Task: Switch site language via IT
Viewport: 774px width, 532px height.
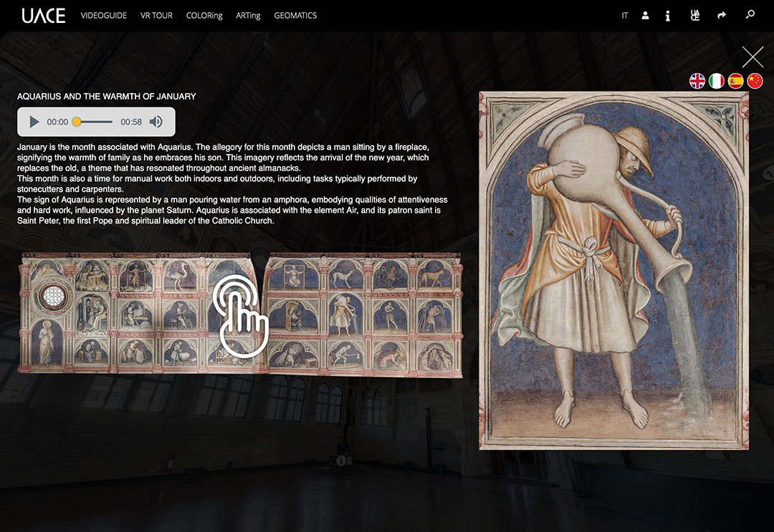Action: coord(625,15)
